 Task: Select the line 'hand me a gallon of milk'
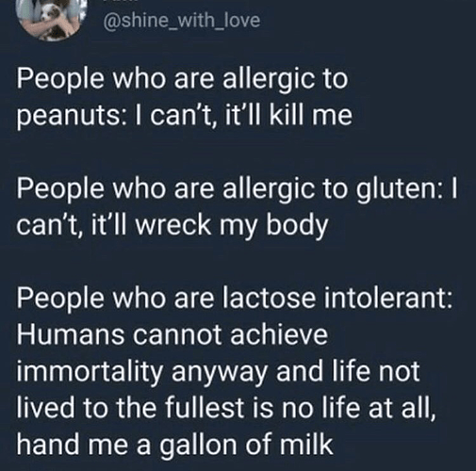tap(174, 445)
